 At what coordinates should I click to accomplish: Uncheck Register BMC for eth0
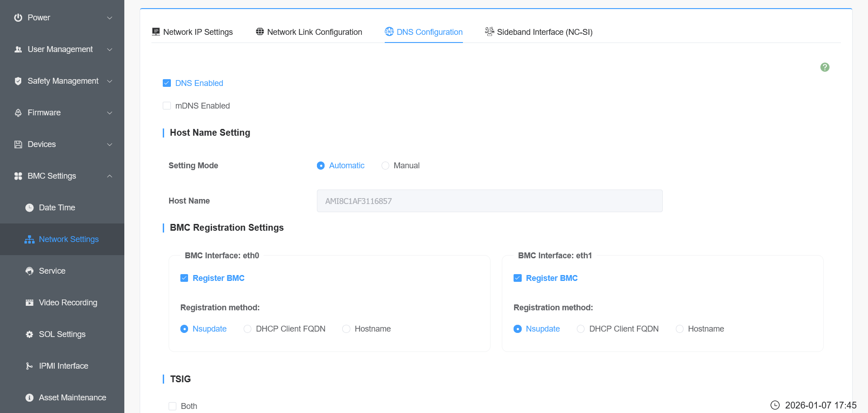click(184, 278)
